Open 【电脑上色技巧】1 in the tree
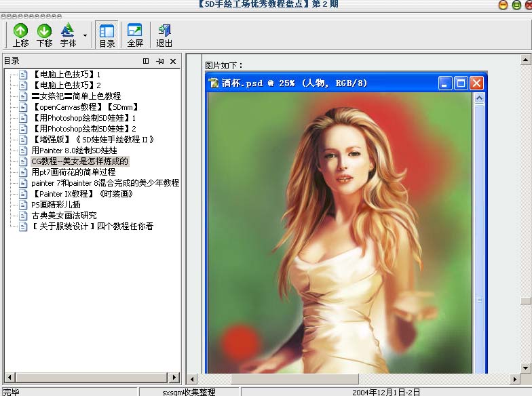 66,75
